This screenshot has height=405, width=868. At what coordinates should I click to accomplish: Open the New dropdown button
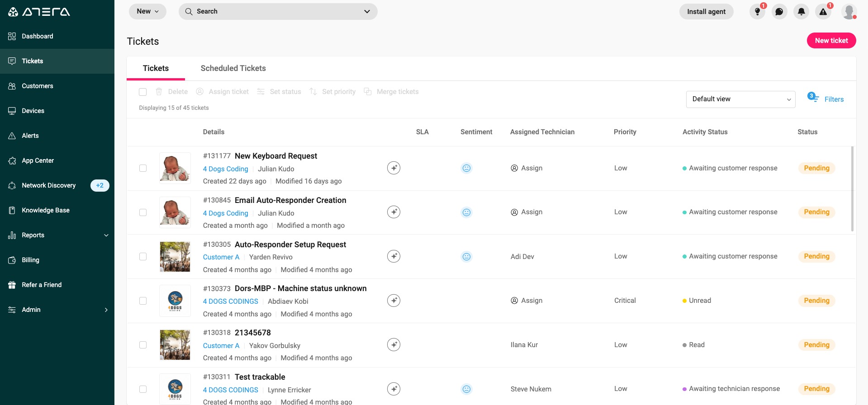147,11
